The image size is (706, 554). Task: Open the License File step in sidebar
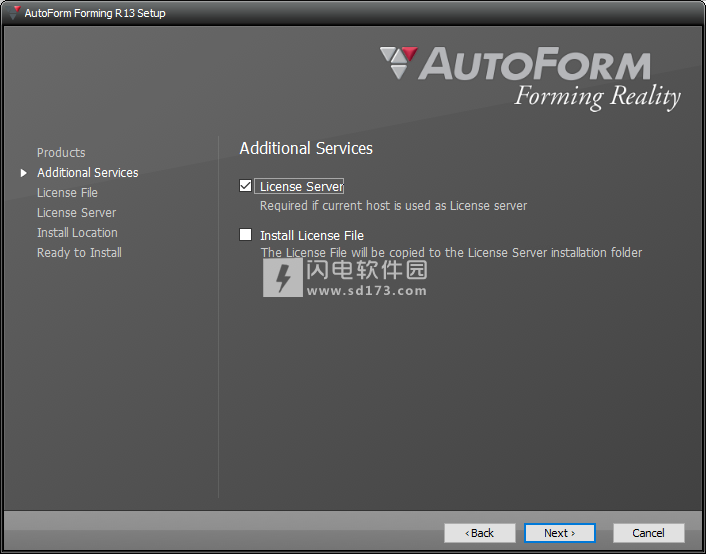point(67,193)
